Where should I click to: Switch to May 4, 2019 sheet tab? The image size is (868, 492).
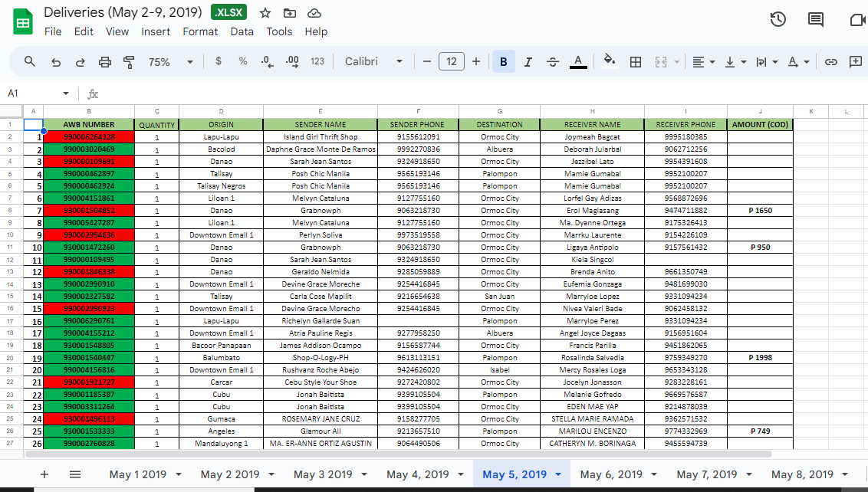point(417,474)
